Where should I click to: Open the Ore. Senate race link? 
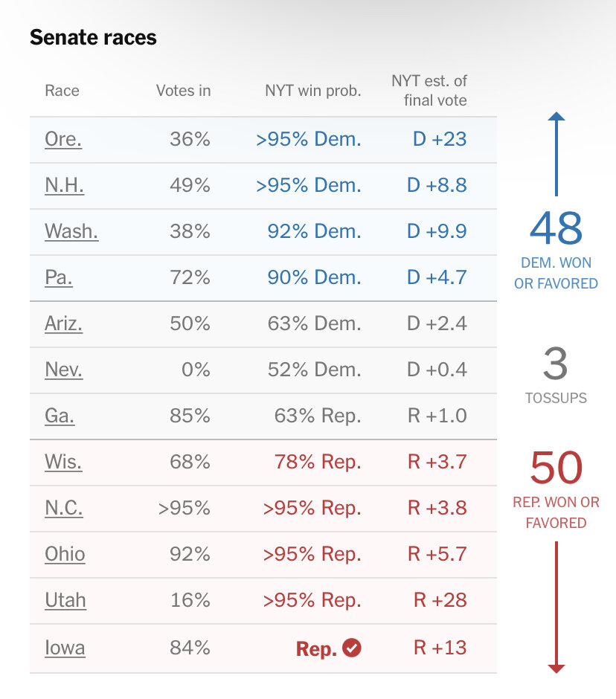point(63,139)
